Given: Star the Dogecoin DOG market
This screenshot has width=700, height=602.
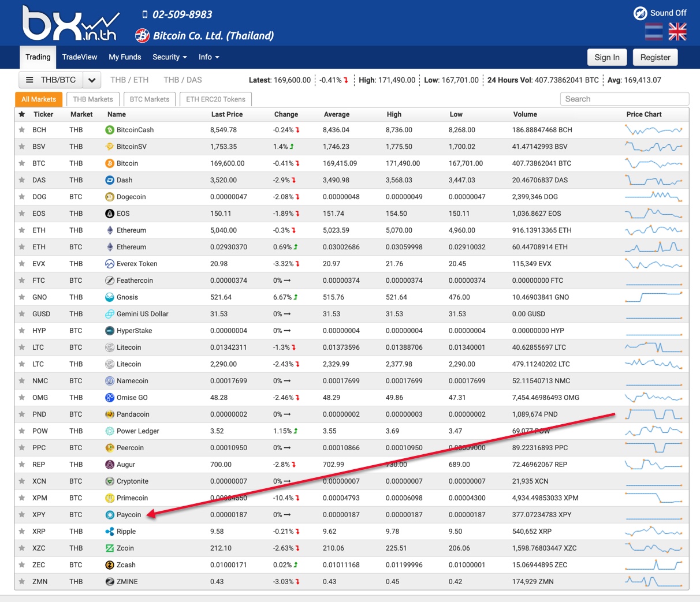Looking at the screenshot, I should coord(22,197).
